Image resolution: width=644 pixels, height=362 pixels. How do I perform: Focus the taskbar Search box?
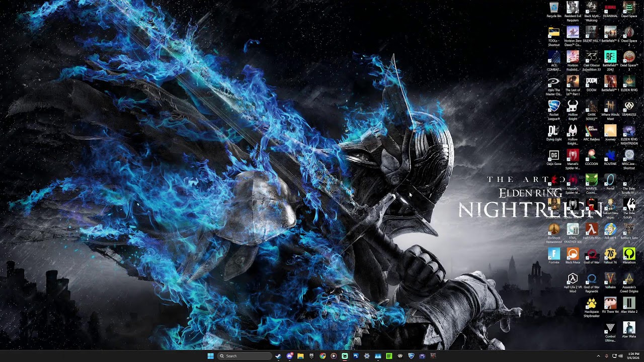point(245,356)
